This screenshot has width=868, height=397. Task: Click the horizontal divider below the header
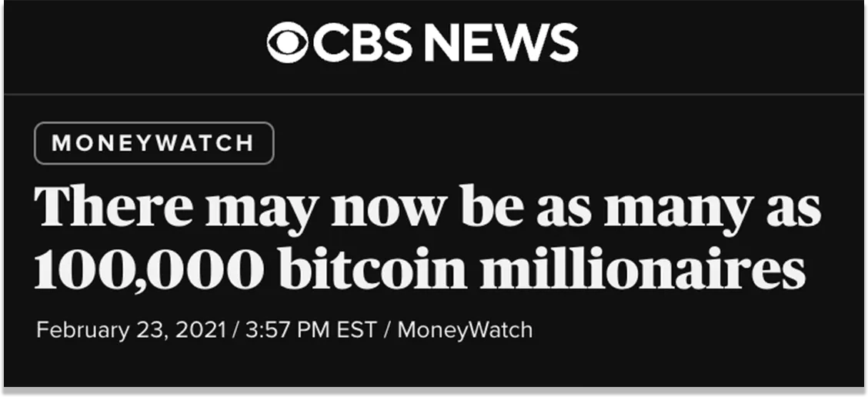point(434,95)
